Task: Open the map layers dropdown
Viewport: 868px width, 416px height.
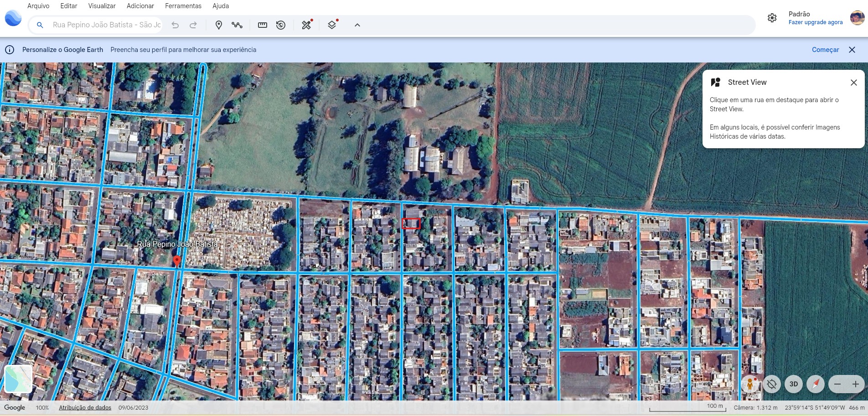Action: click(332, 25)
